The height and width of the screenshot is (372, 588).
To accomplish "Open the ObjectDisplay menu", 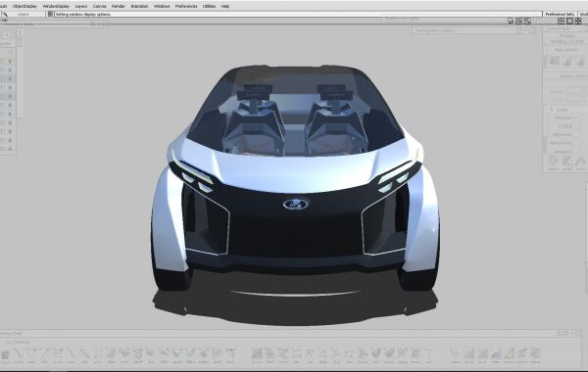I will pyautogui.click(x=24, y=6).
